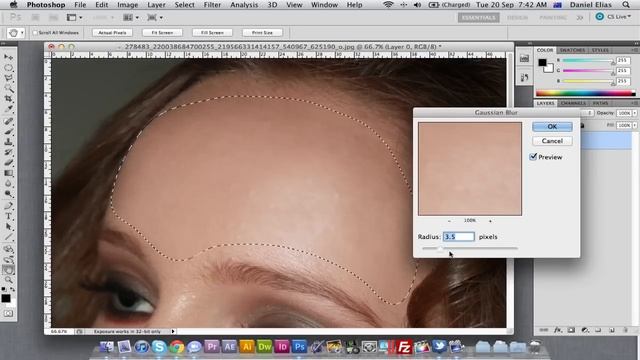Select the Type tool

click(8, 216)
